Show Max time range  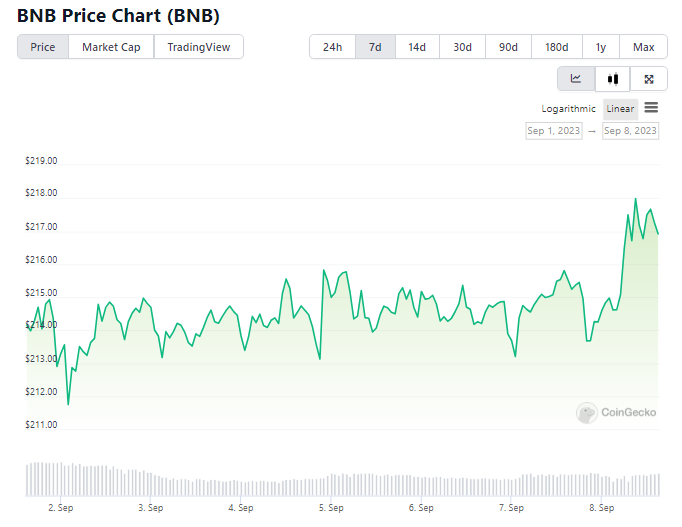click(644, 47)
